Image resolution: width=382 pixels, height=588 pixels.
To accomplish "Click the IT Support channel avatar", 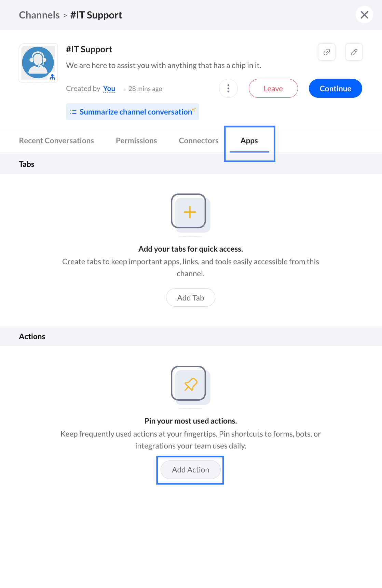I will point(38,63).
